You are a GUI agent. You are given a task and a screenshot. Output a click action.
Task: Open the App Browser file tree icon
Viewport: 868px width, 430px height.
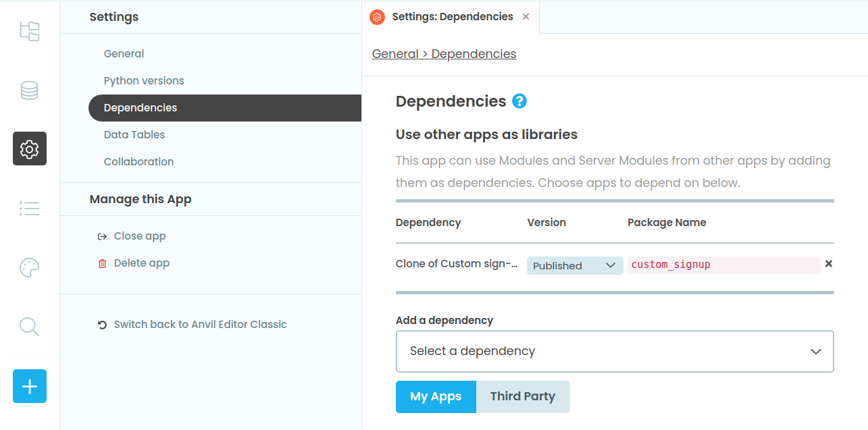coord(30,31)
